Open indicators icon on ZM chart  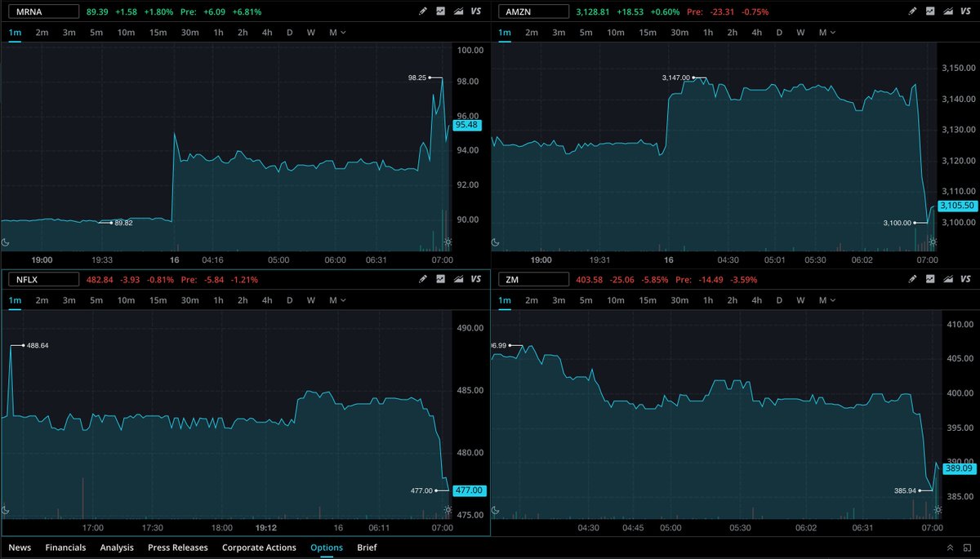click(931, 279)
